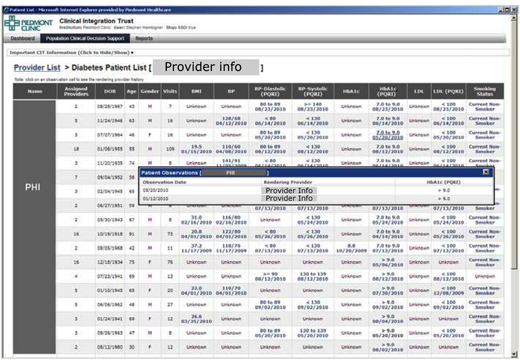Image resolution: width=520 pixels, height=360 pixels.
Task: Click DOB cell 09/12/1980
Action: click(x=110, y=347)
